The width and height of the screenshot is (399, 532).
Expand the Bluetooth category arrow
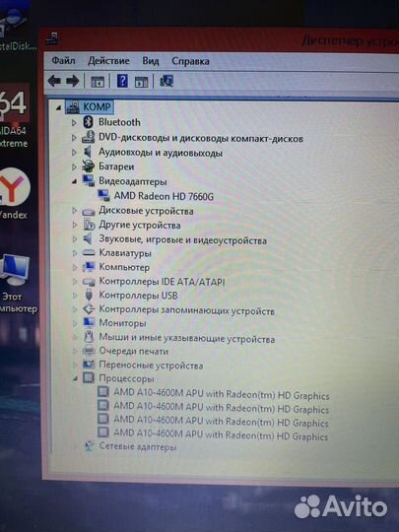point(74,122)
